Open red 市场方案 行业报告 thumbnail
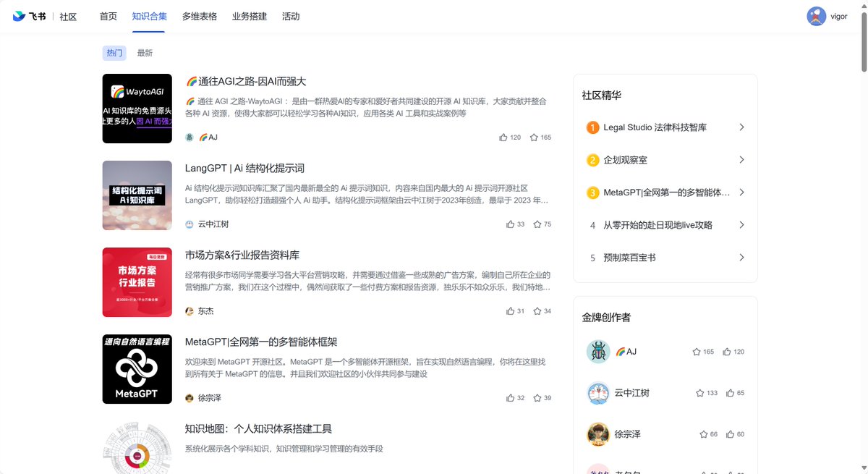This screenshot has width=868, height=474. point(137,282)
